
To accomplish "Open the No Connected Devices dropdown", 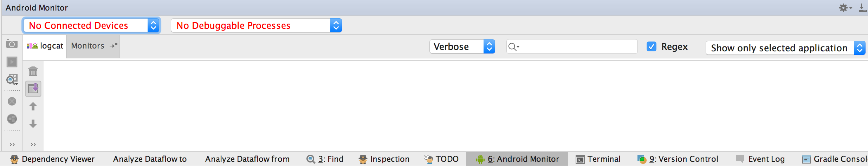I will [91, 25].
